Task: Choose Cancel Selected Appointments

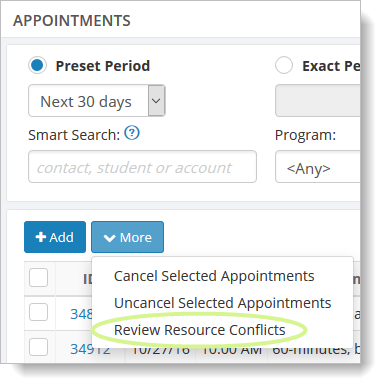Action: tap(214, 276)
